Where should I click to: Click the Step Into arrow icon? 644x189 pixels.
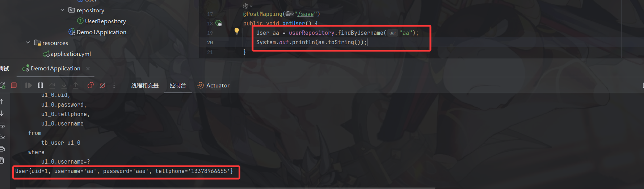[64, 85]
